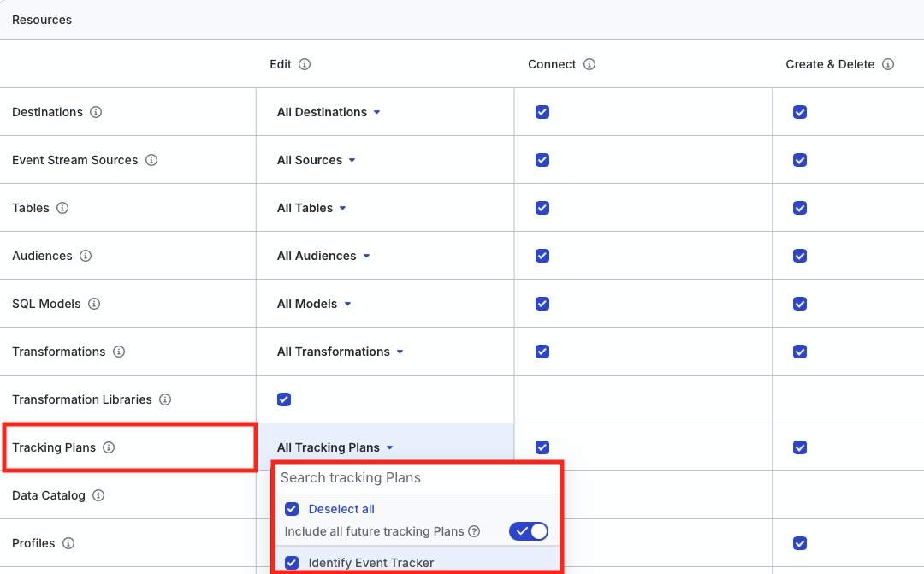The image size is (924, 574).
Task: Click the help icon after Include all future tracking Plans
Action: tap(474, 531)
